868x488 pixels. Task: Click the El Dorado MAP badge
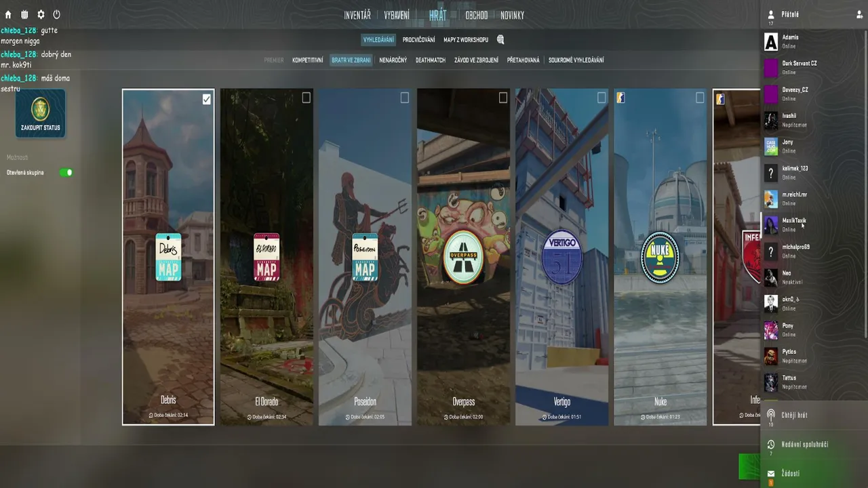click(267, 257)
